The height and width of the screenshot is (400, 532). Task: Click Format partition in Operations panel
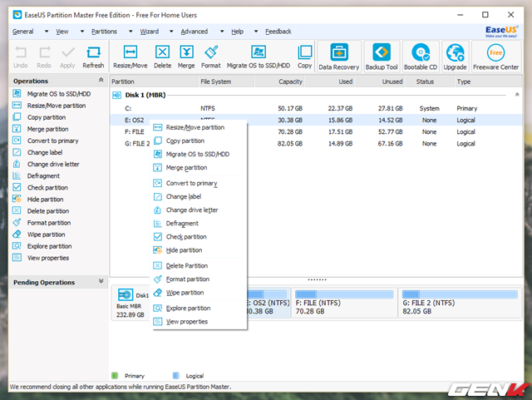coord(49,223)
